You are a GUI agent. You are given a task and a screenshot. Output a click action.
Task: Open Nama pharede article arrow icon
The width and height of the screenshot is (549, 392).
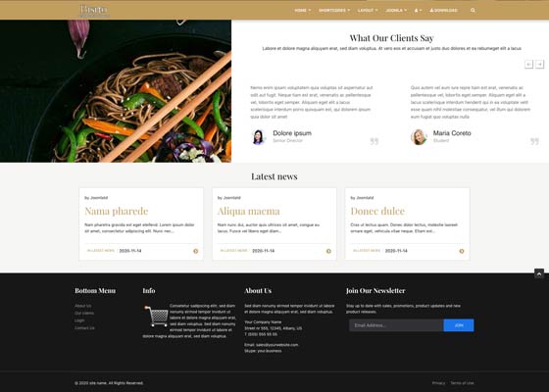196,251
